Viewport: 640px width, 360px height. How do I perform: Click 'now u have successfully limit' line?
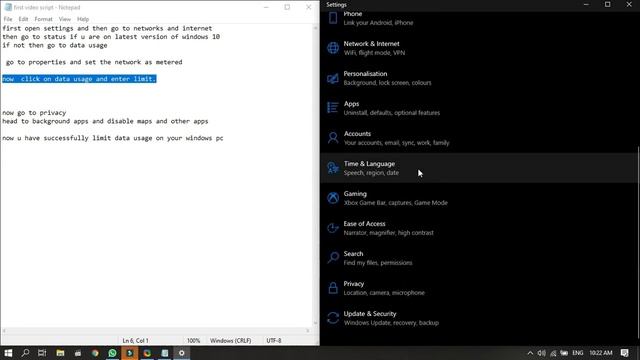pos(113,138)
